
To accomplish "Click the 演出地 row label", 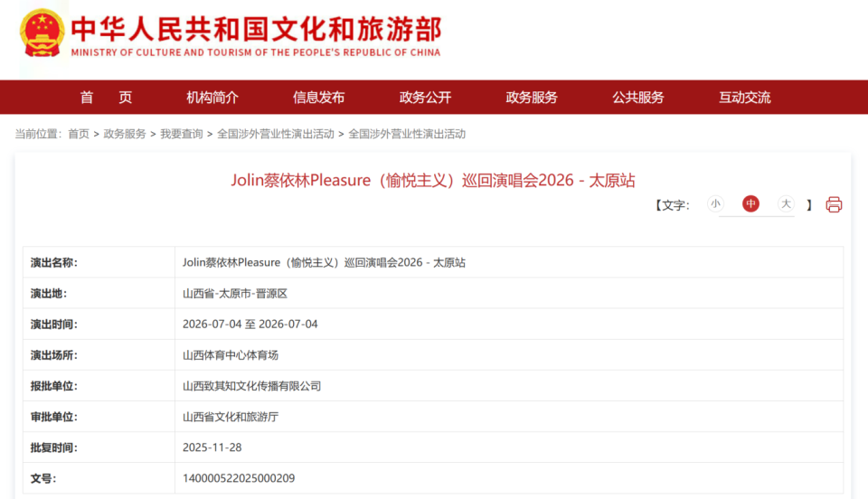I will coord(49,294).
